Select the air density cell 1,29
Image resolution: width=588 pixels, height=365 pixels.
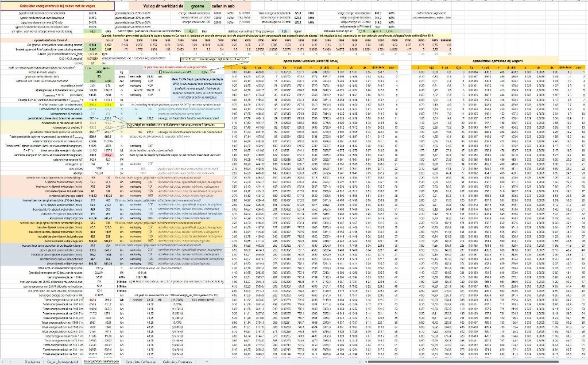pos(285,31)
